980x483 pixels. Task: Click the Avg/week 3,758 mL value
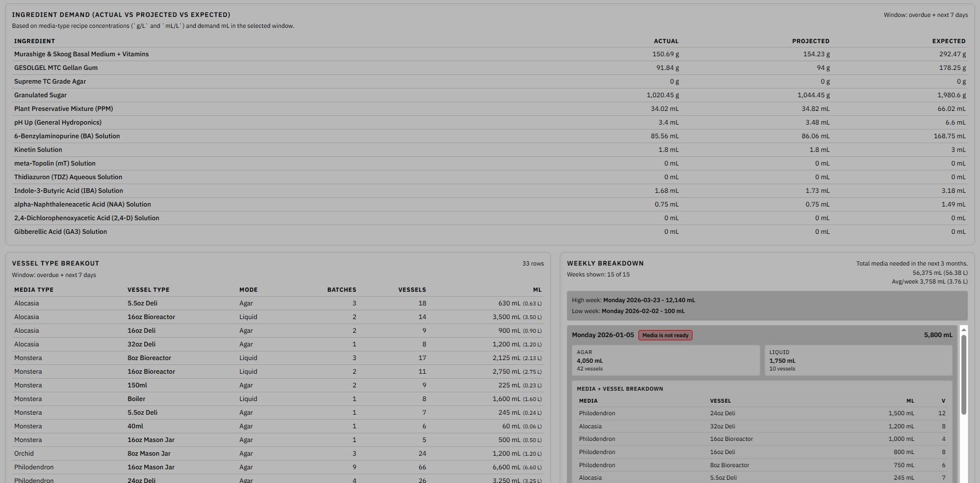point(930,281)
